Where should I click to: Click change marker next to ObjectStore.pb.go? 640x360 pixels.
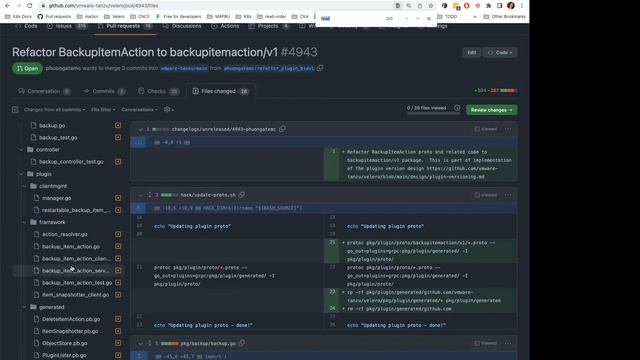click(x=118, y=343)
